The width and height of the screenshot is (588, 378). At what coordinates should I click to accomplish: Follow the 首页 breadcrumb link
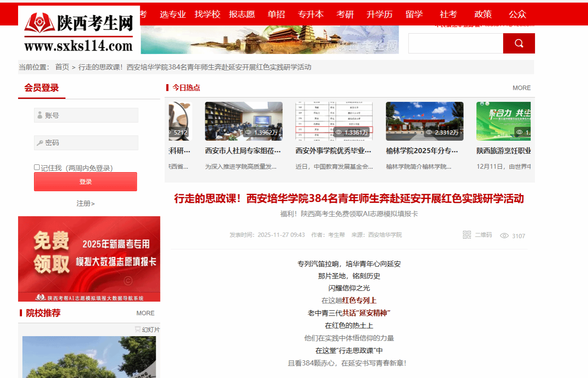coord(62,67)
